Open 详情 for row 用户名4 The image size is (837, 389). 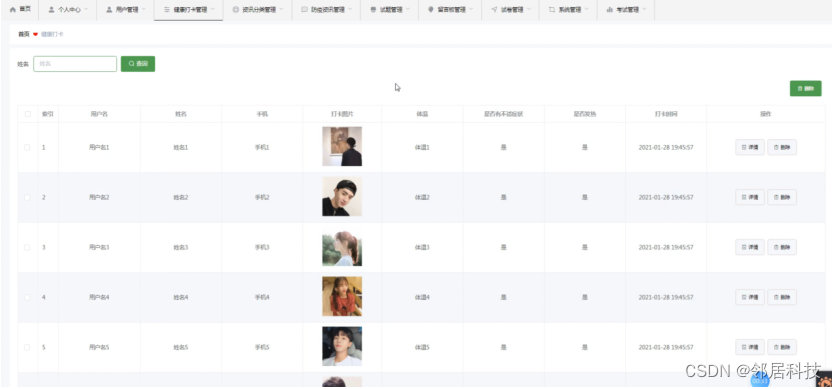750,297
